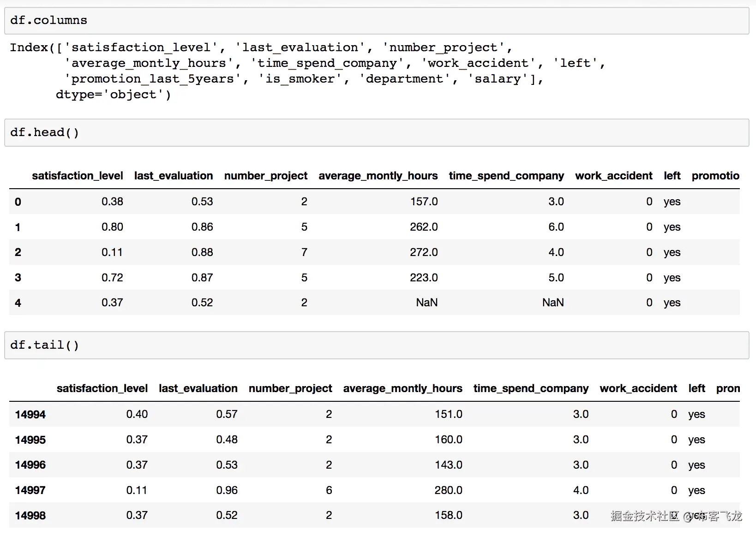Click the work_accident column header
The image size is (756, 536).
click(613, 176)
